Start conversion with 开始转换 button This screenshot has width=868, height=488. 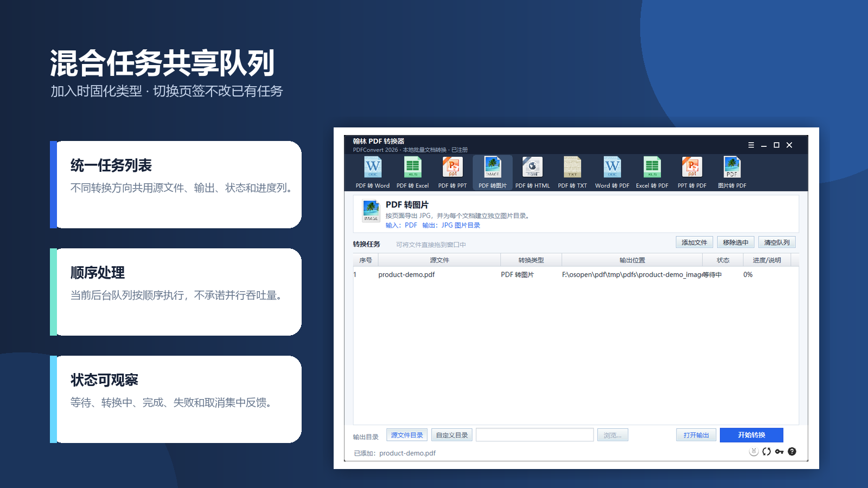pyautogui.click(x=751, y=435)
